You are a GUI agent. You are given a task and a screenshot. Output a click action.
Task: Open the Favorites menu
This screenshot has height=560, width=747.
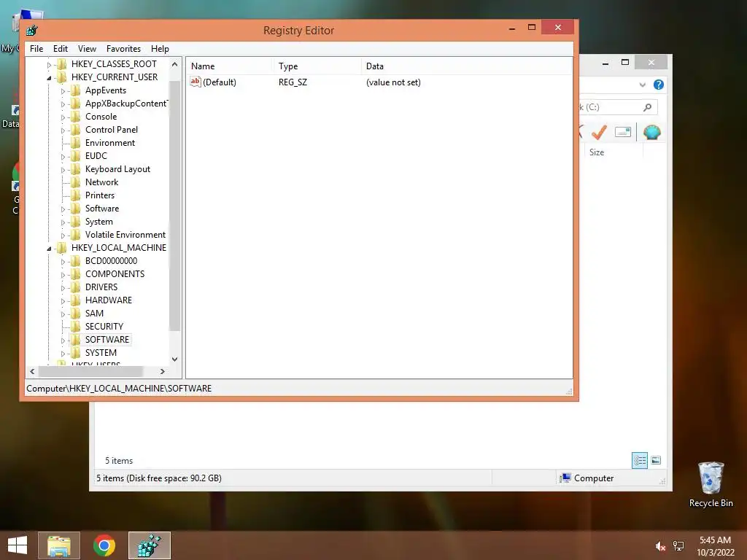pos(123,49)
